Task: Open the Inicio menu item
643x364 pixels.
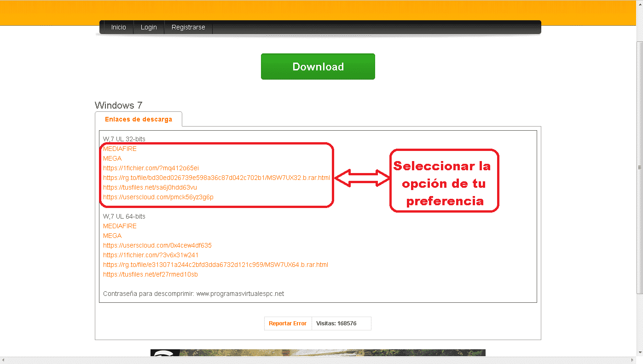Action: coord(118,27)
